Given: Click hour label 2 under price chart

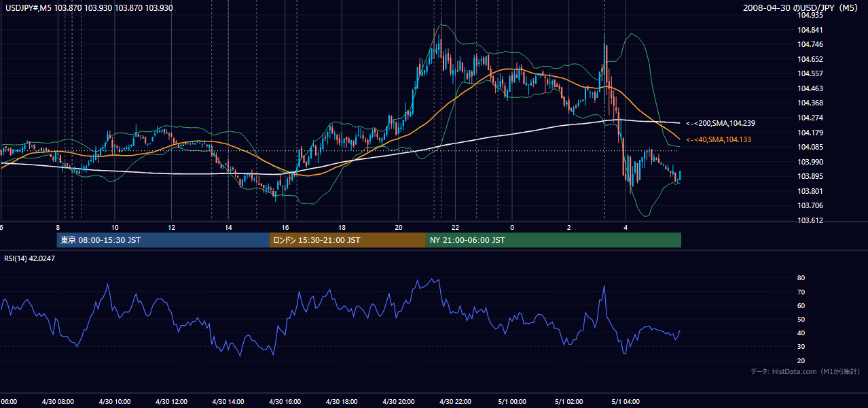Looking at the screenshot, I should (x=569, y=227).
